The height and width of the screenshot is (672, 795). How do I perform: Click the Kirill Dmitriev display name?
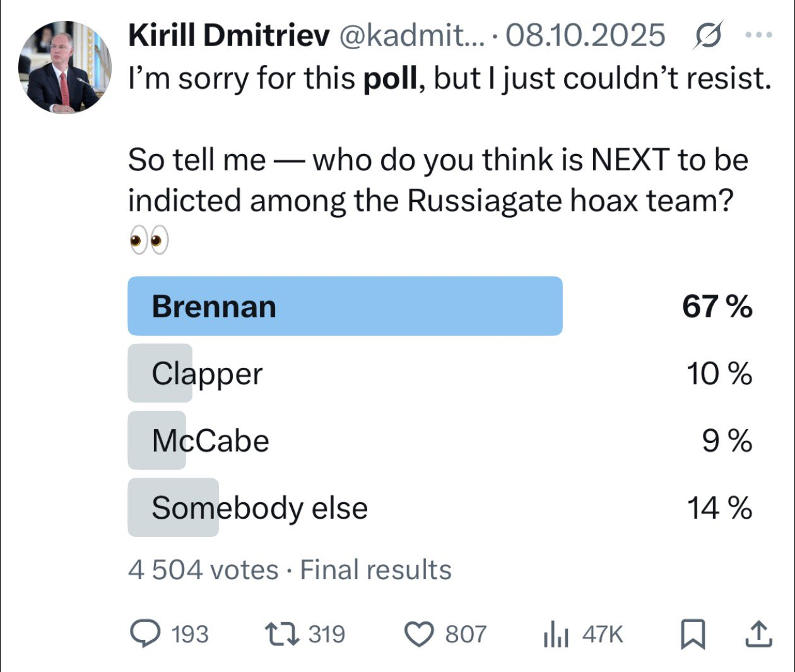(x=228, y=35)
